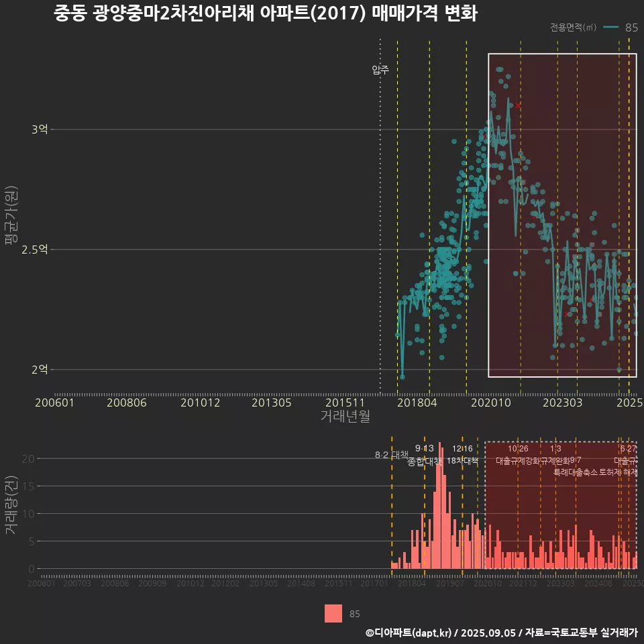
Task: Click the '자료=국토교통부 실거래가' credit text
Action: [x=582, y=633]
